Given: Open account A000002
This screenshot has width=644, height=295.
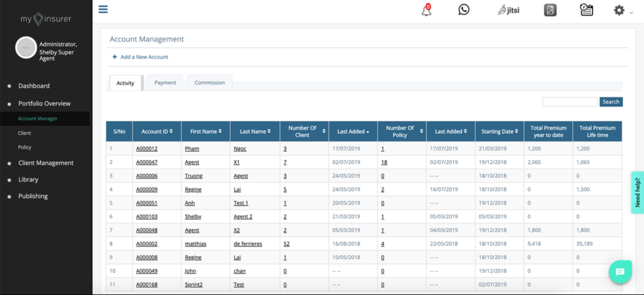Looking at the screenshot, I should 147,244.
